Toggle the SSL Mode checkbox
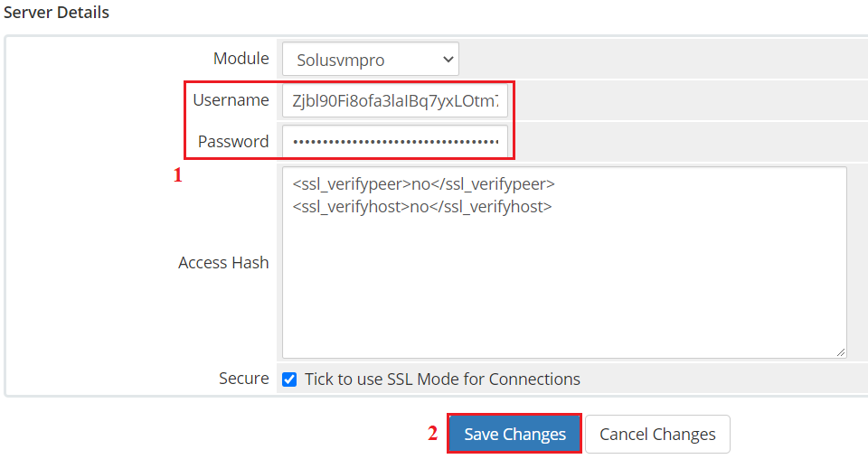This screenshot has width=868, height=459. tap(289, 379)
